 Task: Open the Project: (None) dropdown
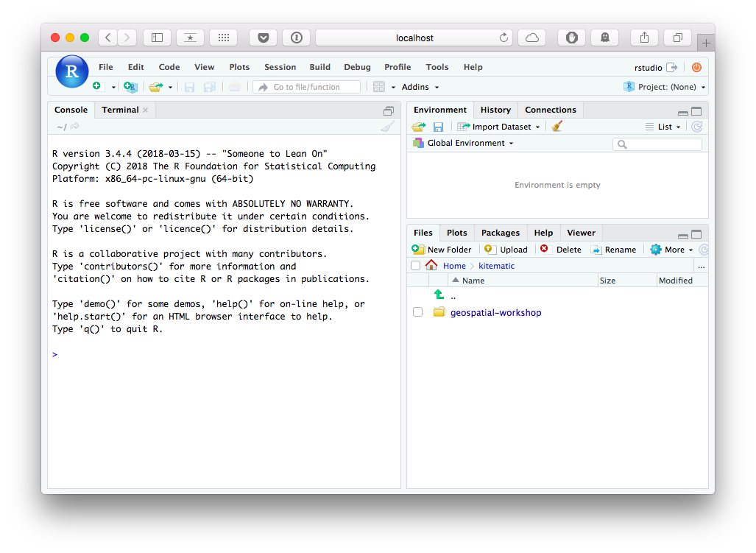[x=665, y=87]
